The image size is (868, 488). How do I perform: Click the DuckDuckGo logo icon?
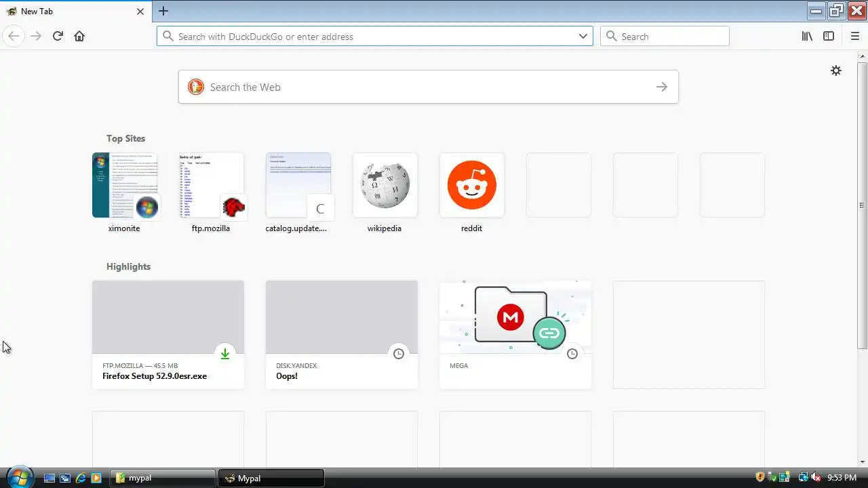(x=196, y=87)
